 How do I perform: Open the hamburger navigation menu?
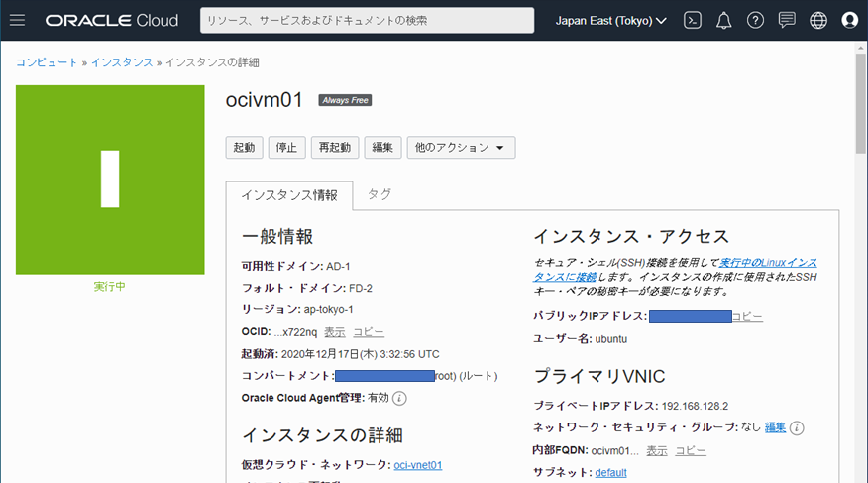[17, 21]
